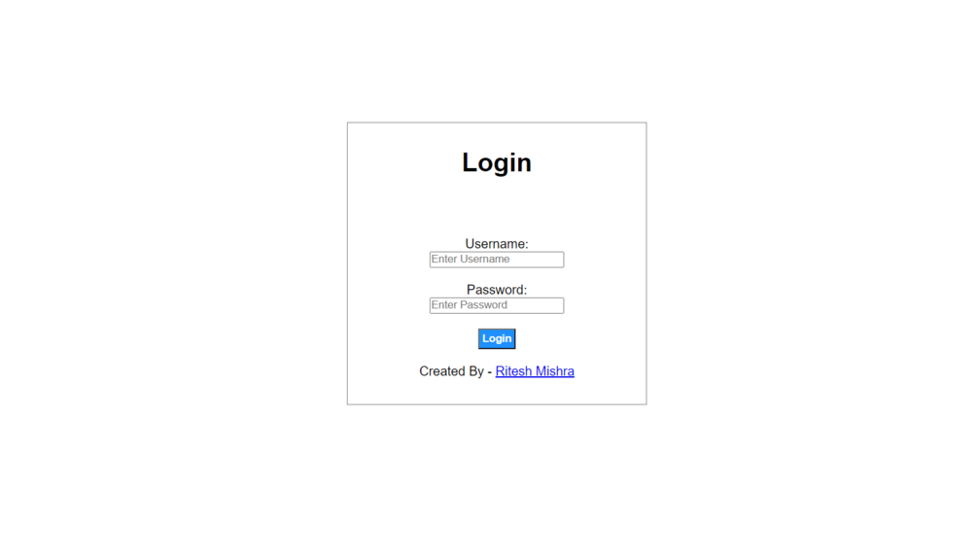The image size is (977, 560).
Task: Click the Username input field
Action: click(497, 260)
